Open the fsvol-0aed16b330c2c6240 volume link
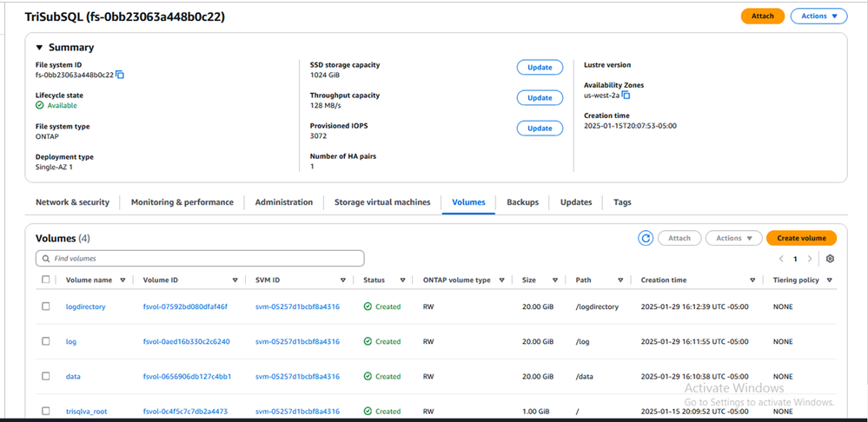Screen dimensions: 868x422 tap(186, 341)
